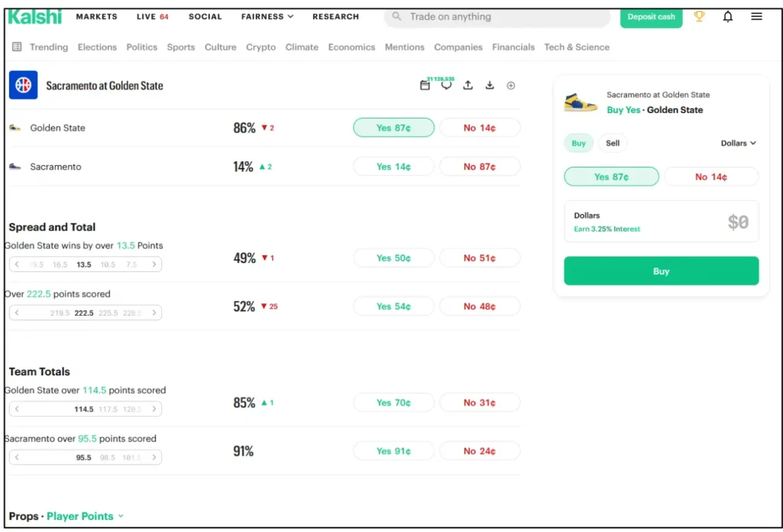The height and width of the screenshot is (532, 783).
Task: Choose No 14¢ for Golden State
Action: [x=479, y=128]
